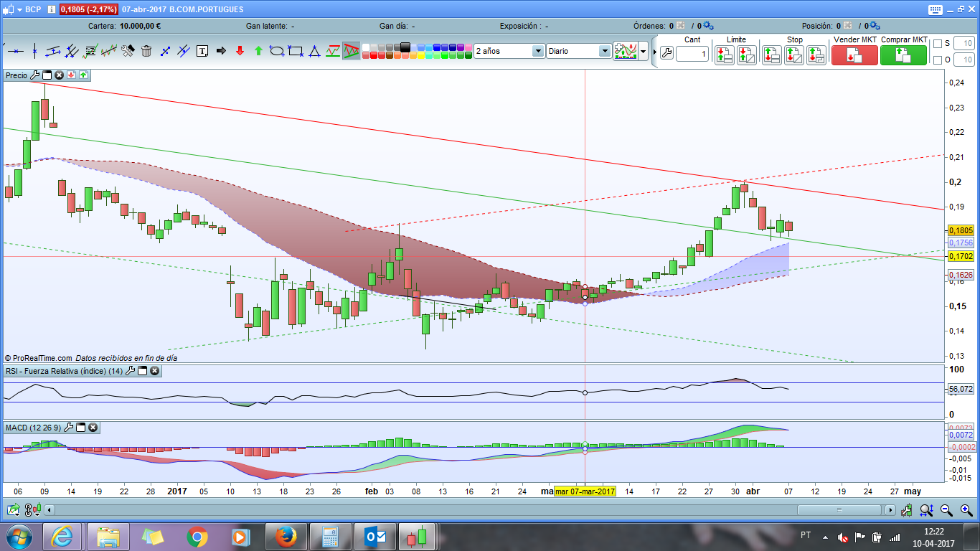Toggle the O checkbox

(938, 60)
